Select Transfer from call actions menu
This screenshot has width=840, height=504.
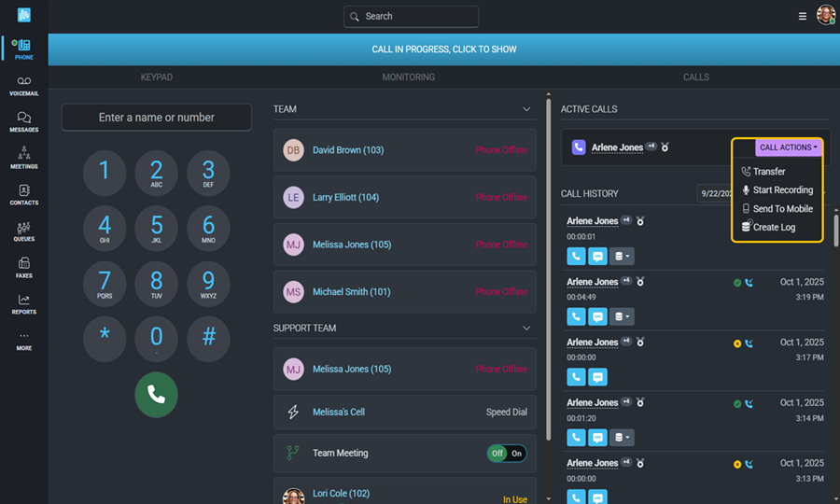(768, 172)
